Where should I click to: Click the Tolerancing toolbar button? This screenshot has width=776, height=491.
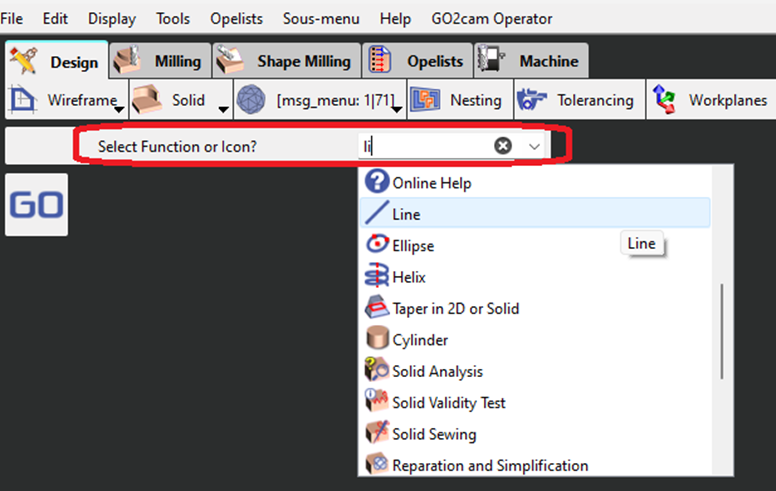(577, 100)
